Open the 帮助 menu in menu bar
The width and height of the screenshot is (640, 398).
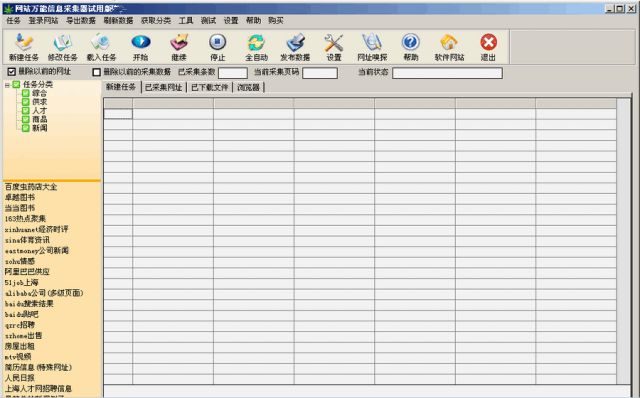(253, 20)
